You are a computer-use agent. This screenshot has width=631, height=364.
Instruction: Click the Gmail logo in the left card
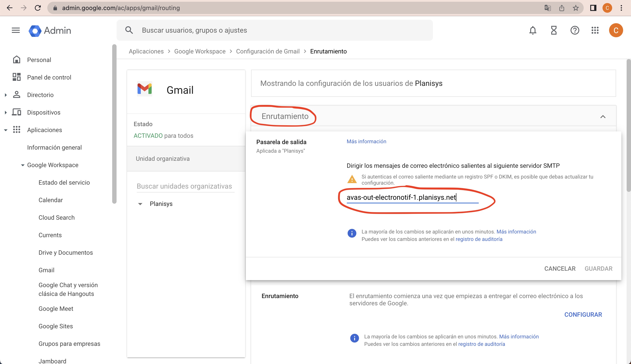145,89
